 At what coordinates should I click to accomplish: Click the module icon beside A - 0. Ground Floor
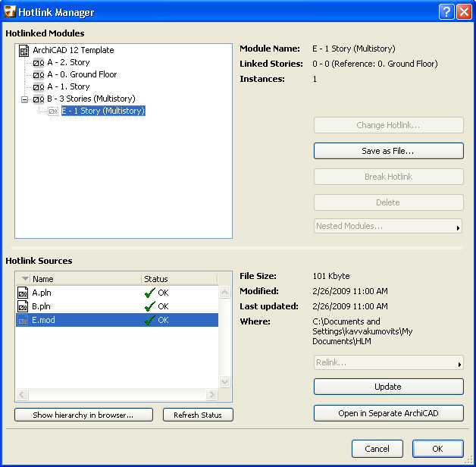pyautogui.click(x=39, y=75)
